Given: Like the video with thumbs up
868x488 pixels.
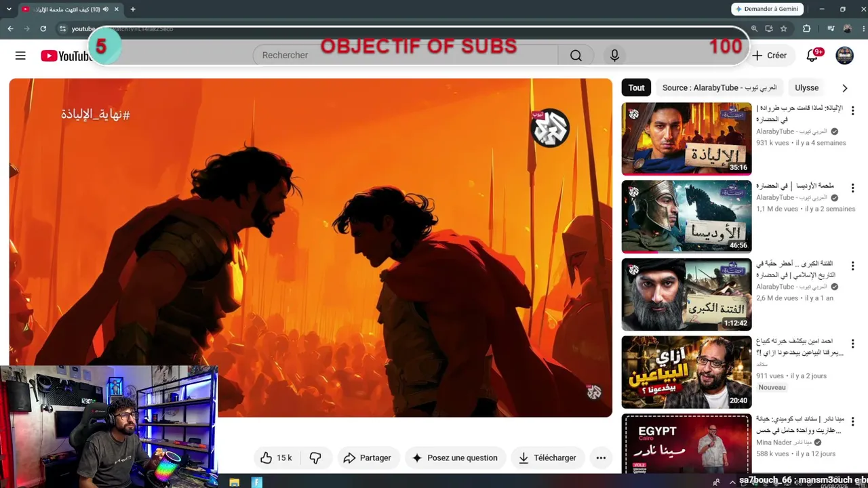Looking at the screenshot, I should point(267,457).
